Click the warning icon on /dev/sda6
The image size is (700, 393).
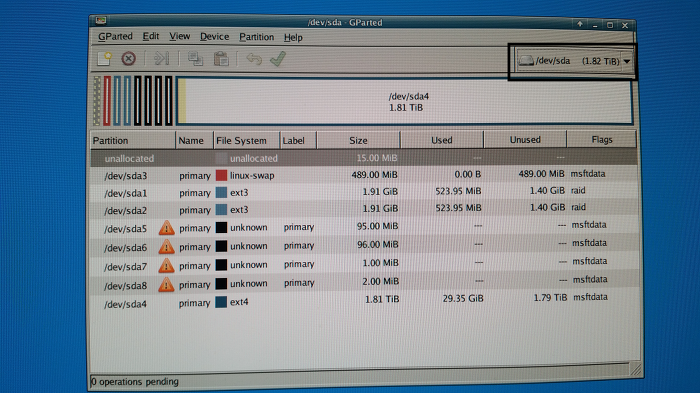(167, 247)
